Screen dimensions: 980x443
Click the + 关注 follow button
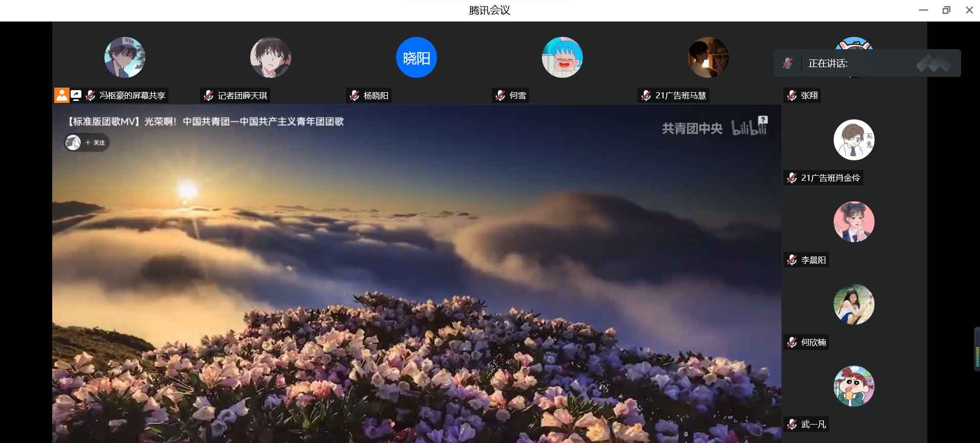pos(95,143)
